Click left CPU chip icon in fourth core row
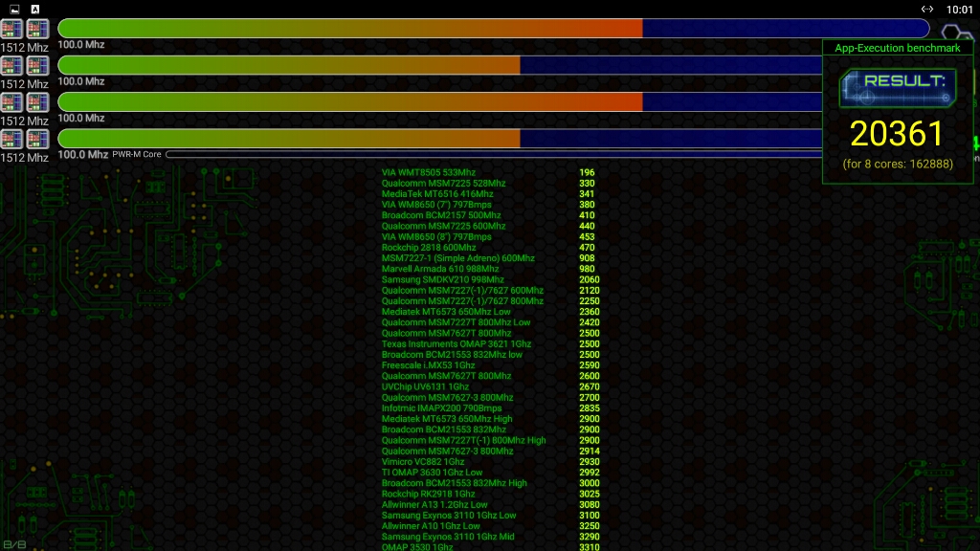 pyautogui.click(x=11, y=139)
